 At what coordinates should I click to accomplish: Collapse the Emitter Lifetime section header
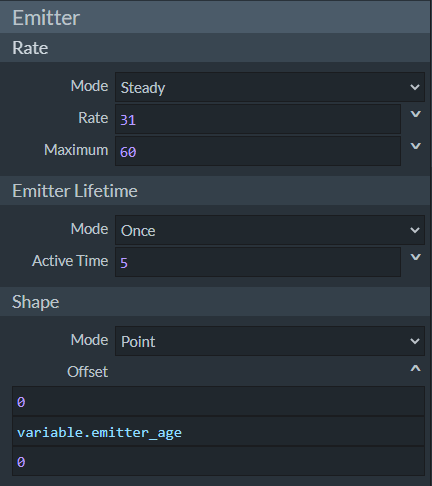[x=215, y=191]
